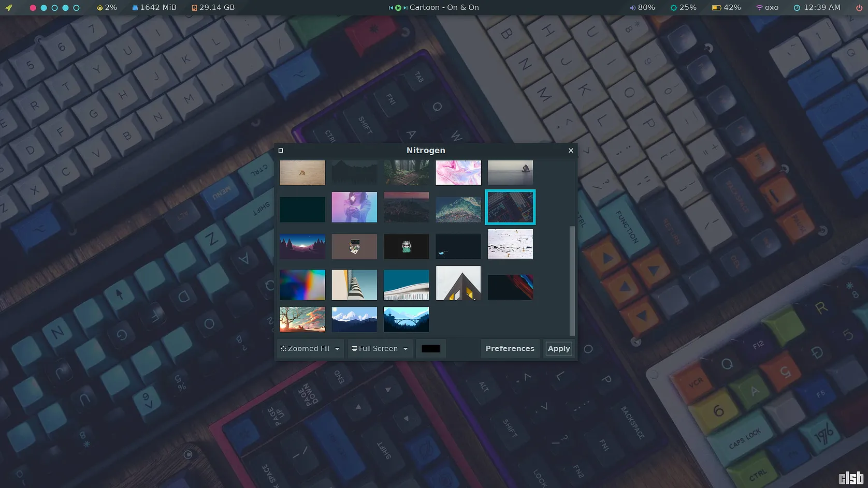
Task: Open the Zoomed Fill mode dropdown
Action: point(310,349)
